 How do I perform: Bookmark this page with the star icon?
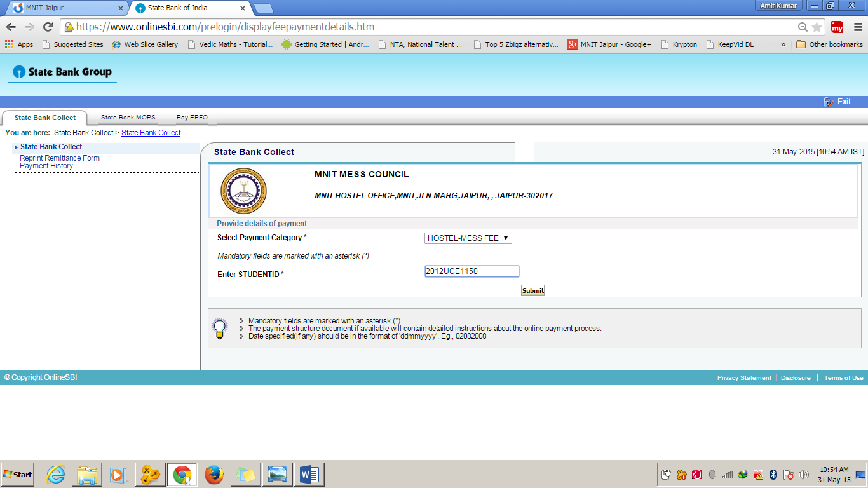(817, 27)
